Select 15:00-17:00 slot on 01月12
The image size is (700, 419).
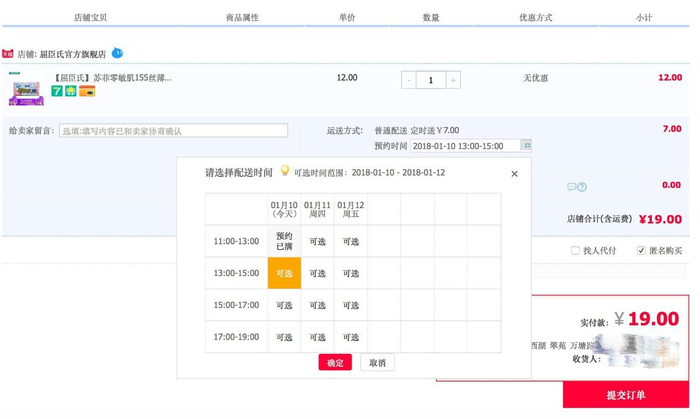click(351, 305)
